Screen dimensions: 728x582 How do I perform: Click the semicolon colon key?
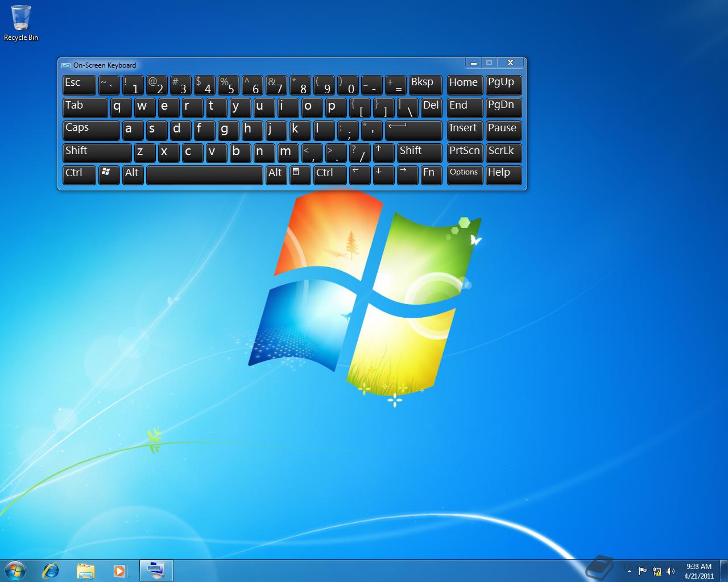[x=348, y=130]
